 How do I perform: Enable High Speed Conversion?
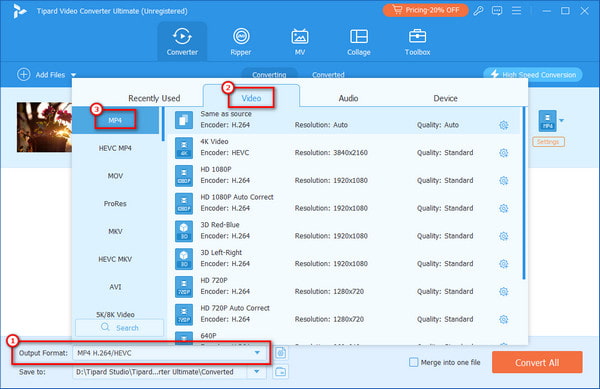tap(533, 75)
